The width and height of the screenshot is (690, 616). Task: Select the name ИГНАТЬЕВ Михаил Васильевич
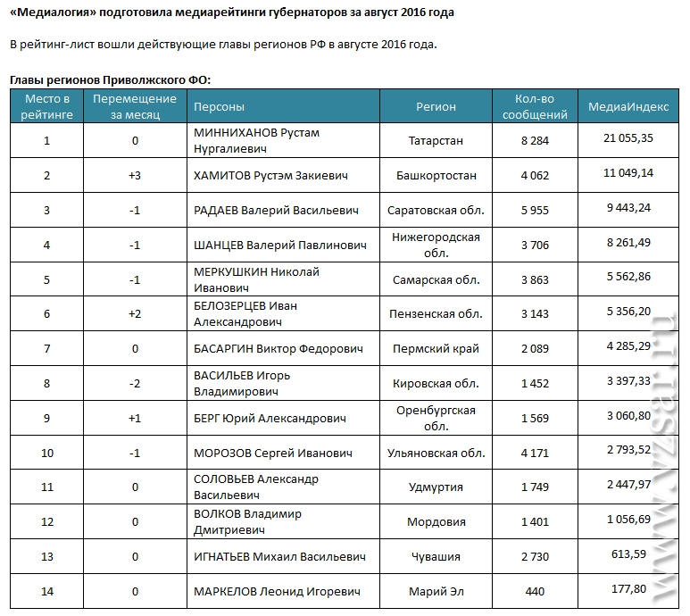[279, 556]
